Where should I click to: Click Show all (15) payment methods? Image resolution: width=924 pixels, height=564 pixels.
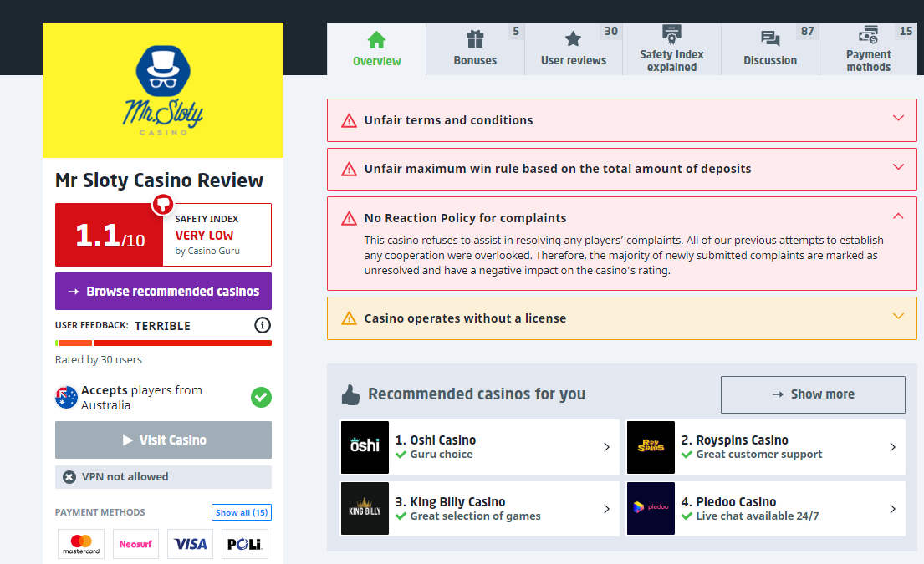(x=241, y=512)
